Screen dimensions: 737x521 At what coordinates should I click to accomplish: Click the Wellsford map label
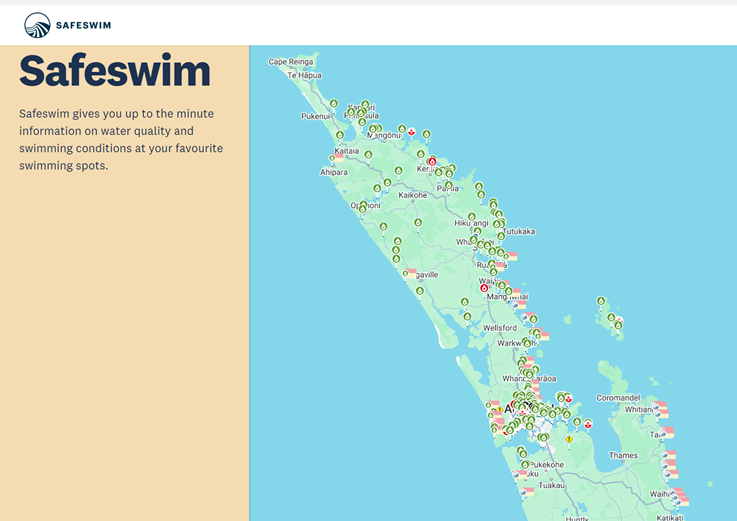coord(500,328)
